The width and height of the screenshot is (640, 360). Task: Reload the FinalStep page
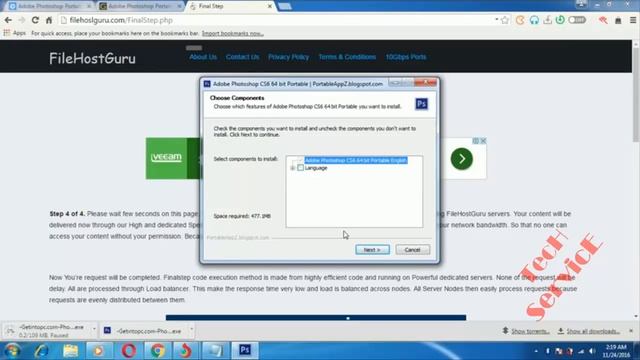(x=36, y=20)
